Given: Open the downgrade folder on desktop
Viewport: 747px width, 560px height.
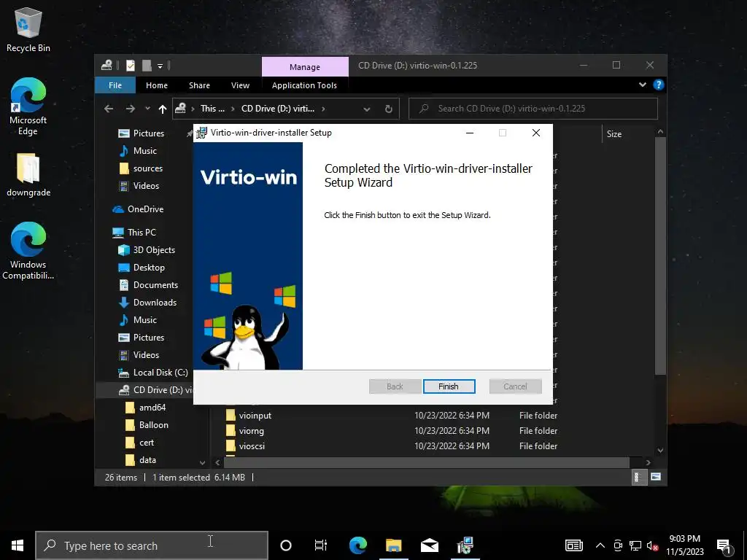Looking at the screenshot, I should tap(28, 175).
